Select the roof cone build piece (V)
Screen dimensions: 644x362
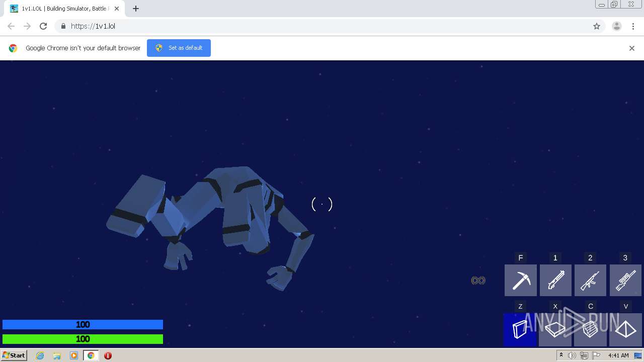coord(625,330)
